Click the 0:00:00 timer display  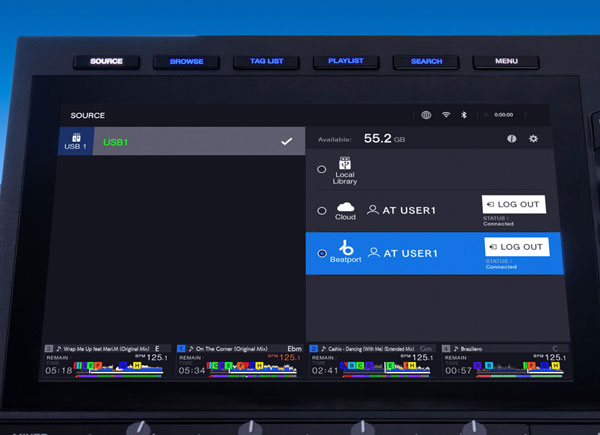(x=504, y=115)
